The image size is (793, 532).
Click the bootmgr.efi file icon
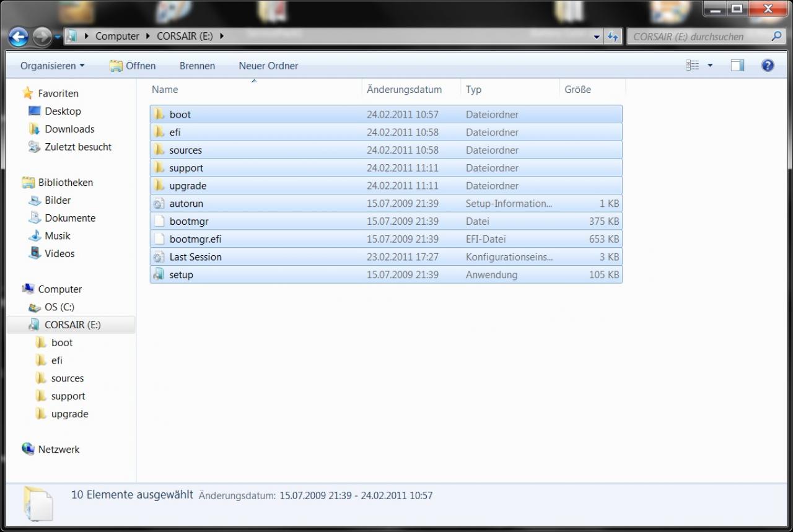159,239
